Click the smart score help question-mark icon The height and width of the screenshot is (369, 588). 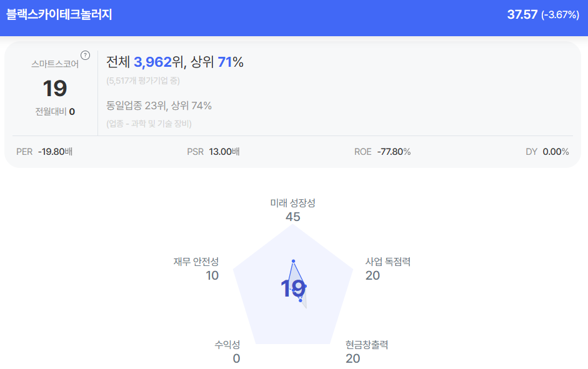tap(86, 55)
